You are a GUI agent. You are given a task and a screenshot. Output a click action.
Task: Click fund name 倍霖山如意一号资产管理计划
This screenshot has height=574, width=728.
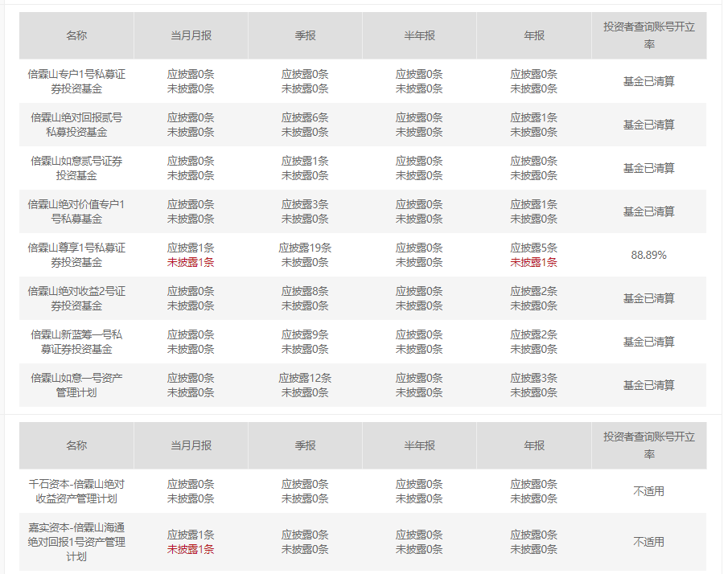click(x=76, y=385)
